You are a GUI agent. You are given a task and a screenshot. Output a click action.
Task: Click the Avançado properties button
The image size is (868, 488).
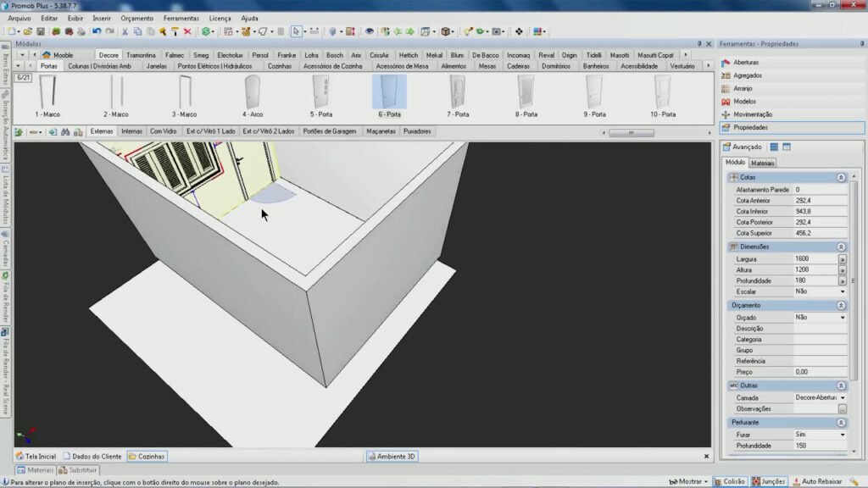[x=742, y=147]
